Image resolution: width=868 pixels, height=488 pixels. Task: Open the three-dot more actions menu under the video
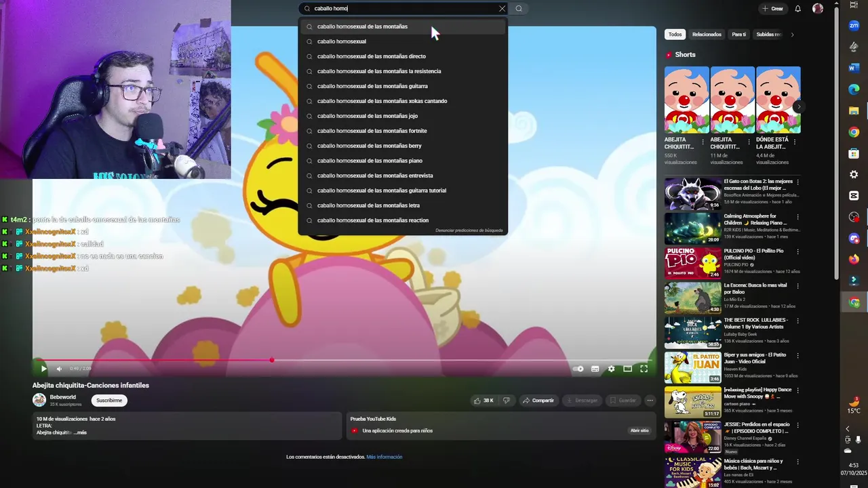tap(650, 401)
